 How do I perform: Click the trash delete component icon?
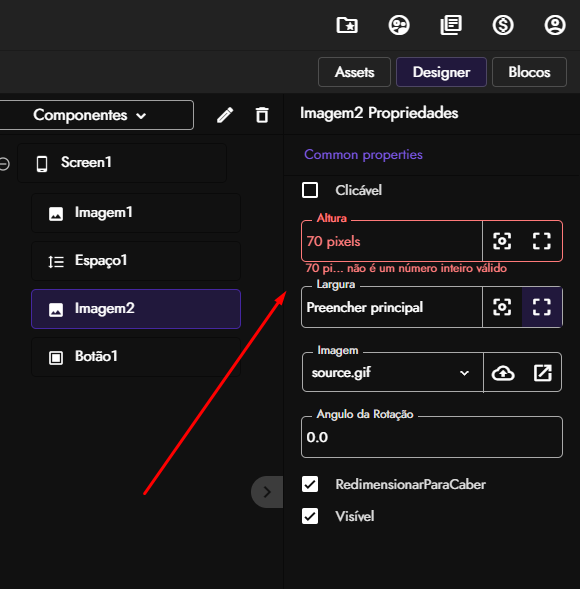coord(262,115)
